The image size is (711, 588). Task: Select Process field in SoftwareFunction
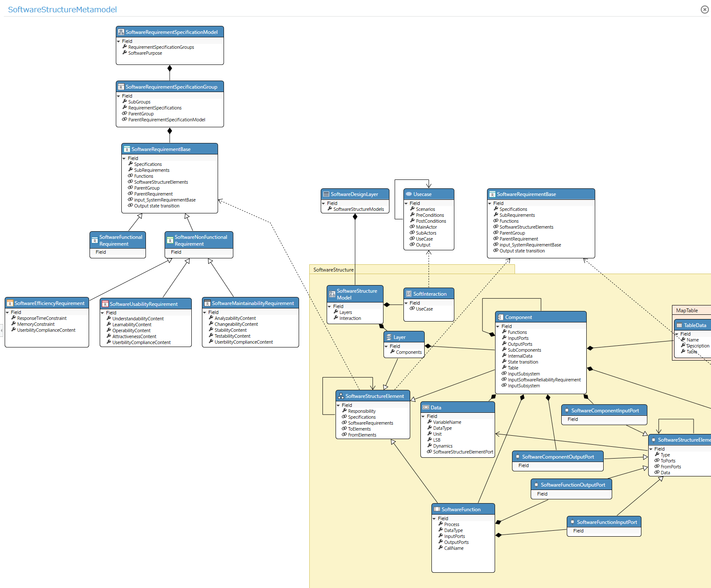coord(451,524)
